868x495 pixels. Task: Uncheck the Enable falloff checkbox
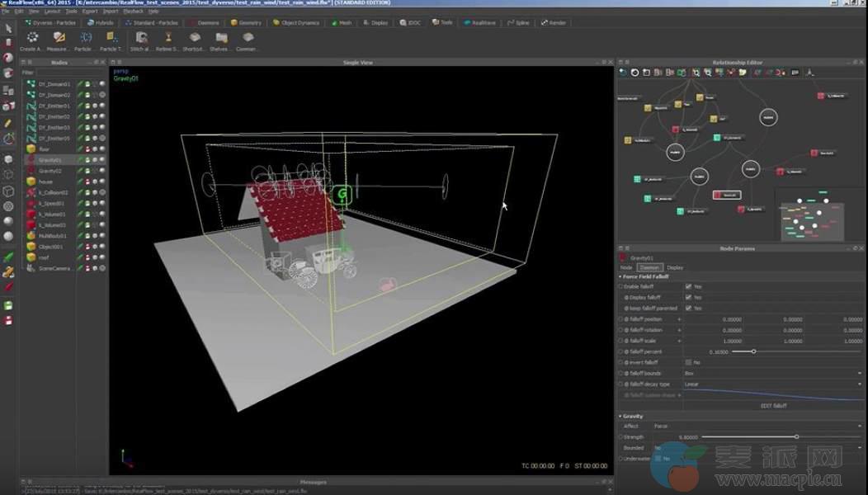[x=688, y=286]
